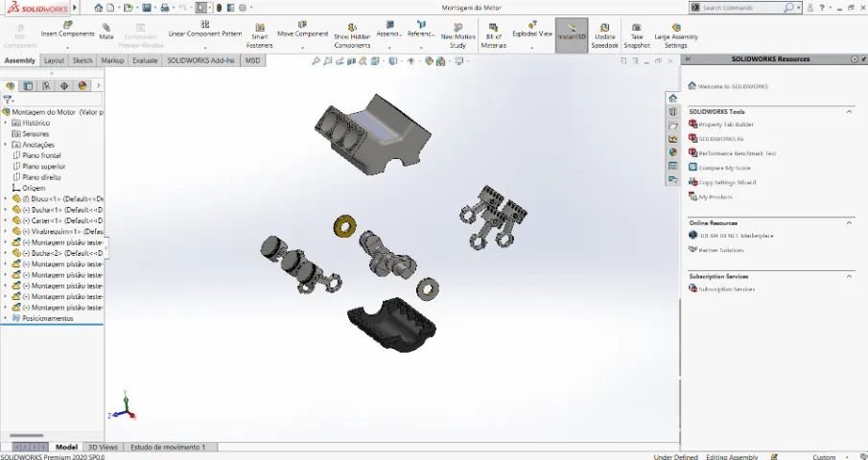Open Reference Geometry tool
Screen dimensions: 868x460
pos(421,30)
